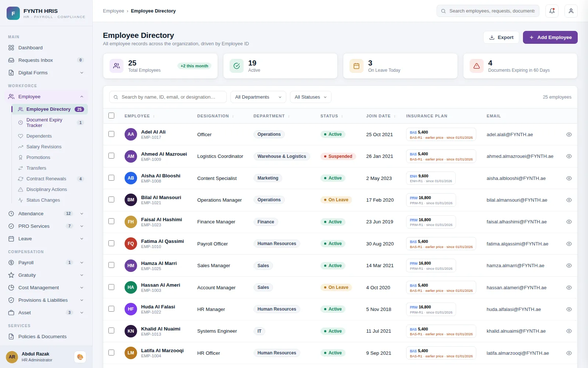This screenshot has height=368, width=588.
Task: Open Salary Revisions submenu item
Action: (50, 147)
